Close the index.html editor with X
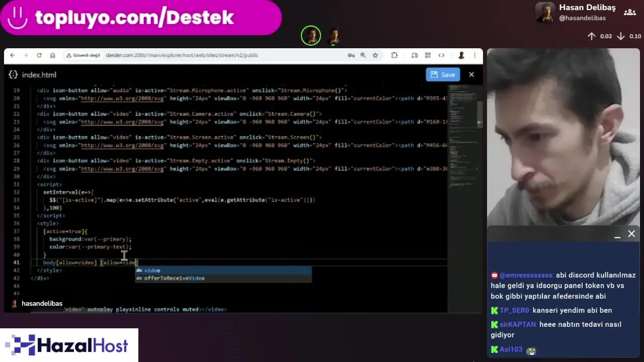Screen dimensions: 644x362 (471, 74)
